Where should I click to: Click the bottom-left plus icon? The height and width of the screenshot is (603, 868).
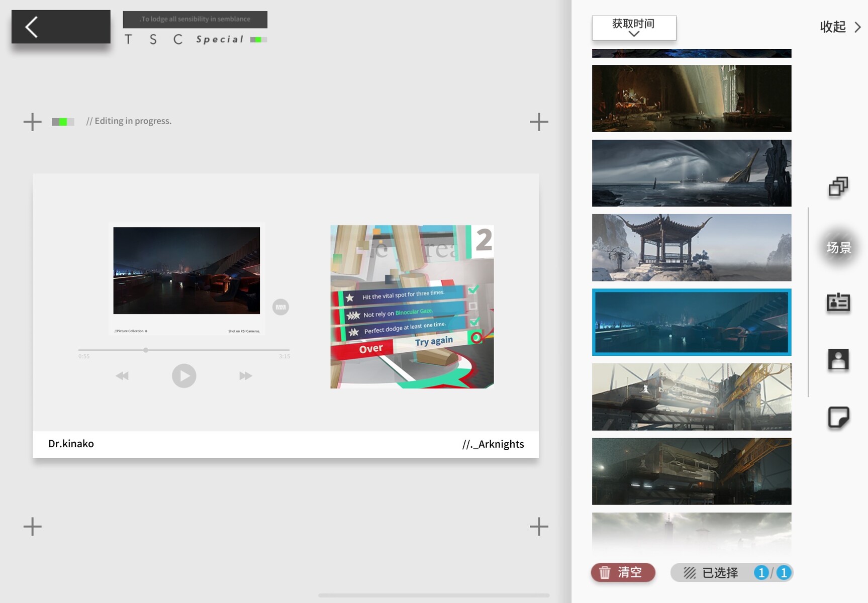(x=33, y=527)
